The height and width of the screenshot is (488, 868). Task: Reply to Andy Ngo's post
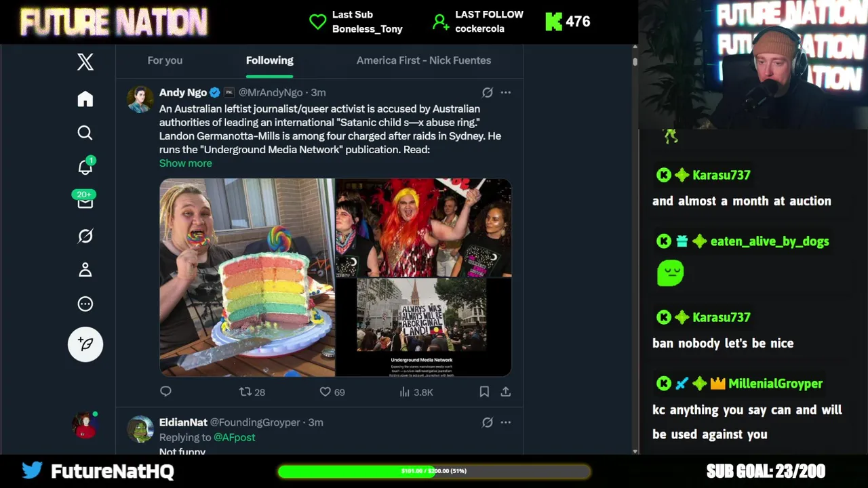pyautogui.click(x=165, y=392)
